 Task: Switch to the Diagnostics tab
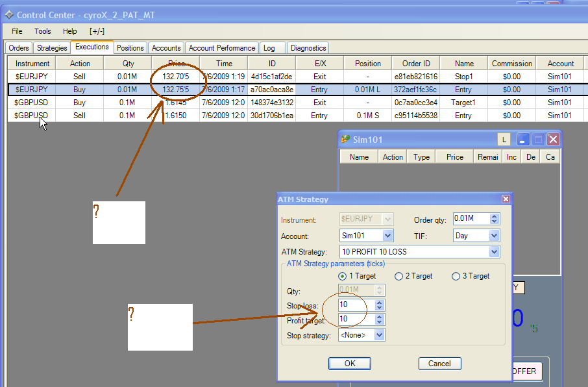308,48
